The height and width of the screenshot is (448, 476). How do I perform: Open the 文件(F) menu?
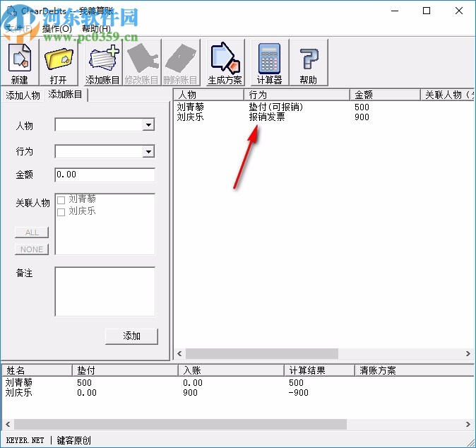[19, 29]
